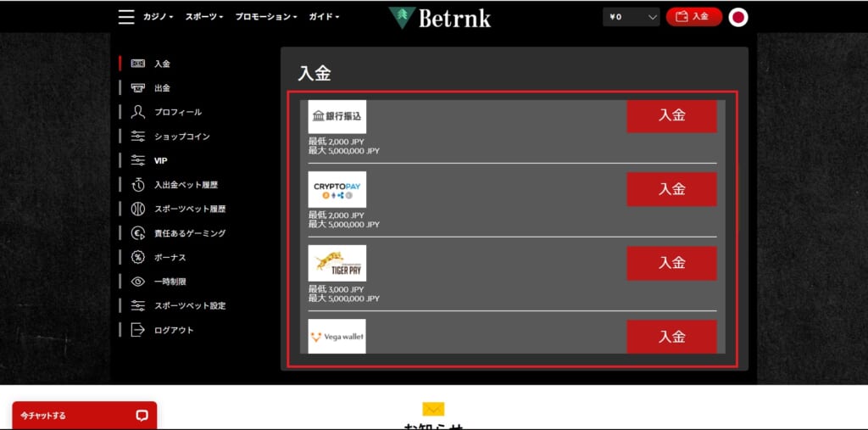The width and height of the screenshot is (868, 430).
Task: Click the yellow envelope icon
Action: 433,409
